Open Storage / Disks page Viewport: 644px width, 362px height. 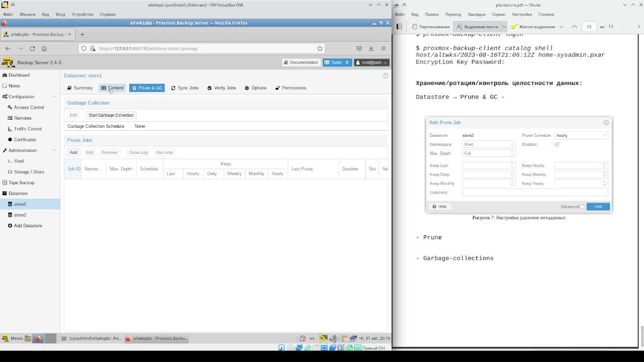(x=30, y=172)
